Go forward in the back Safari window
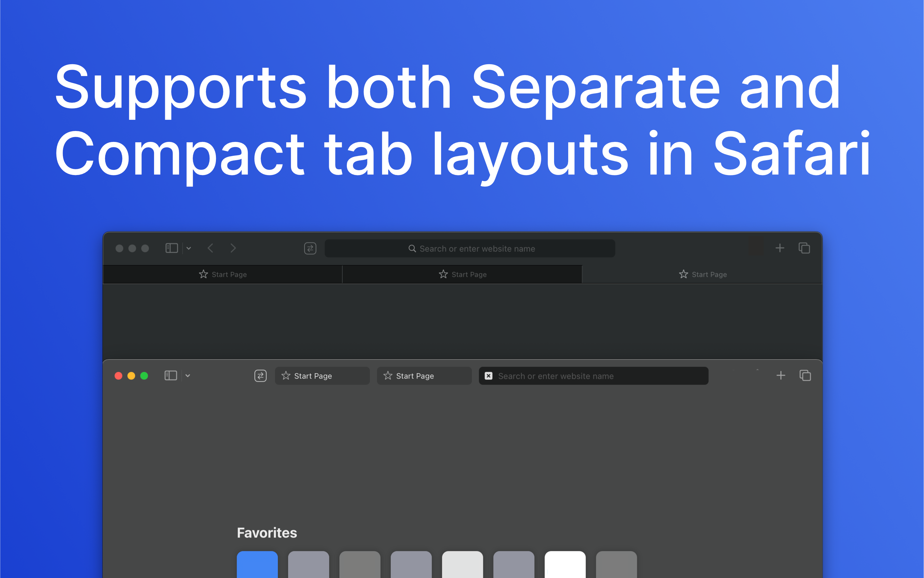 (233, 248)
